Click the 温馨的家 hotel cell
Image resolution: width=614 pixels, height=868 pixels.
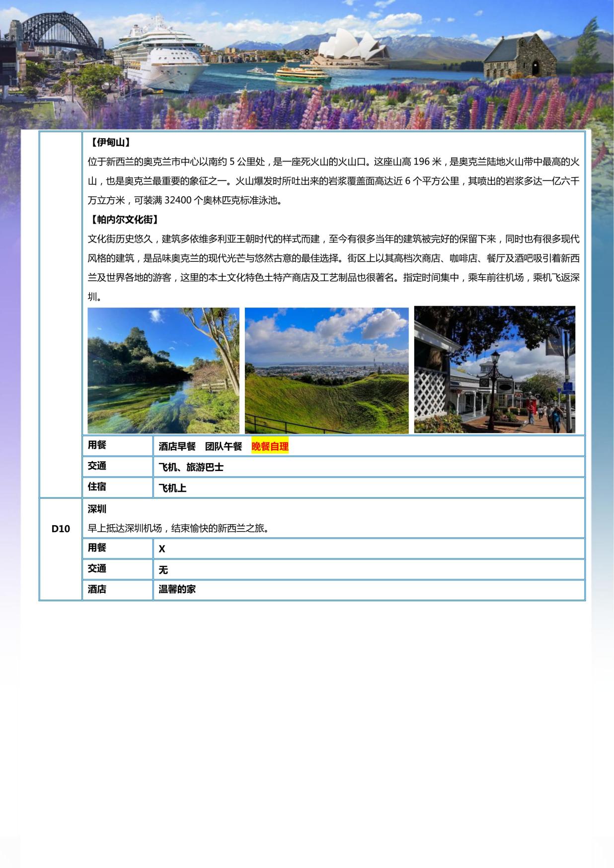(x=177, y=589)
